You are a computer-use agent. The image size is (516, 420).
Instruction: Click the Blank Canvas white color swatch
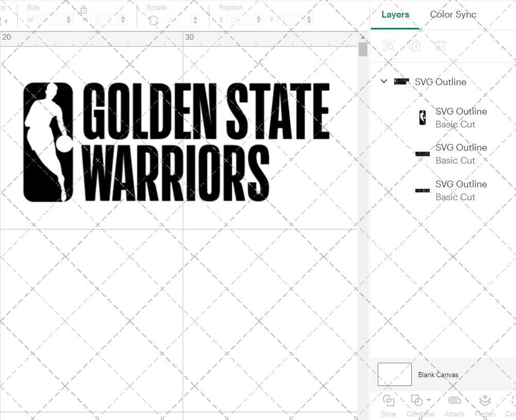(x=394, y=375)
